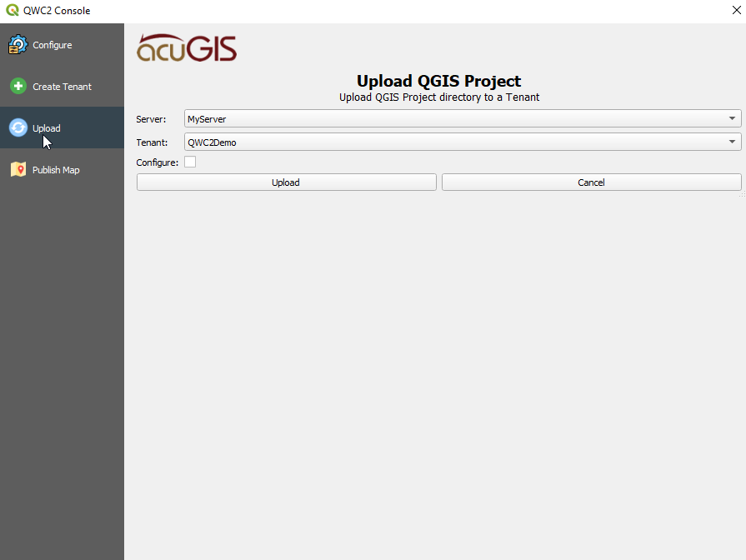The width and height of the screenshot is (746, 560).
Task: Click the Configure gear icon in sidebar
Action: point(18,45)
